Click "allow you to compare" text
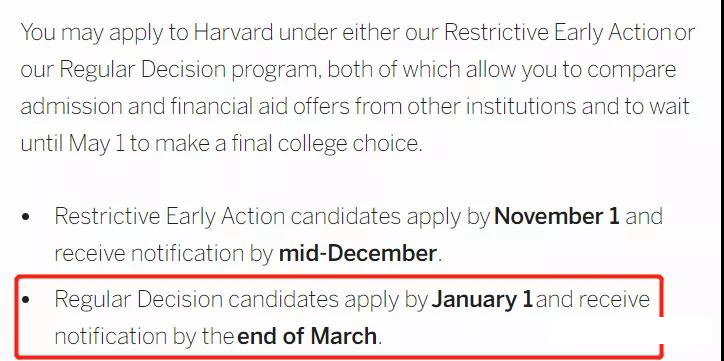 tap(571, 70)
